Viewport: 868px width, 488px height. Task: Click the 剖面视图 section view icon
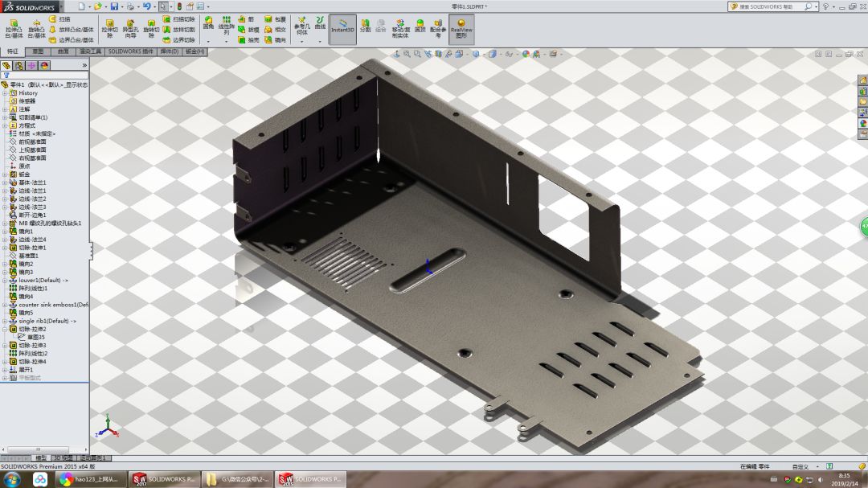pos(438,55)
